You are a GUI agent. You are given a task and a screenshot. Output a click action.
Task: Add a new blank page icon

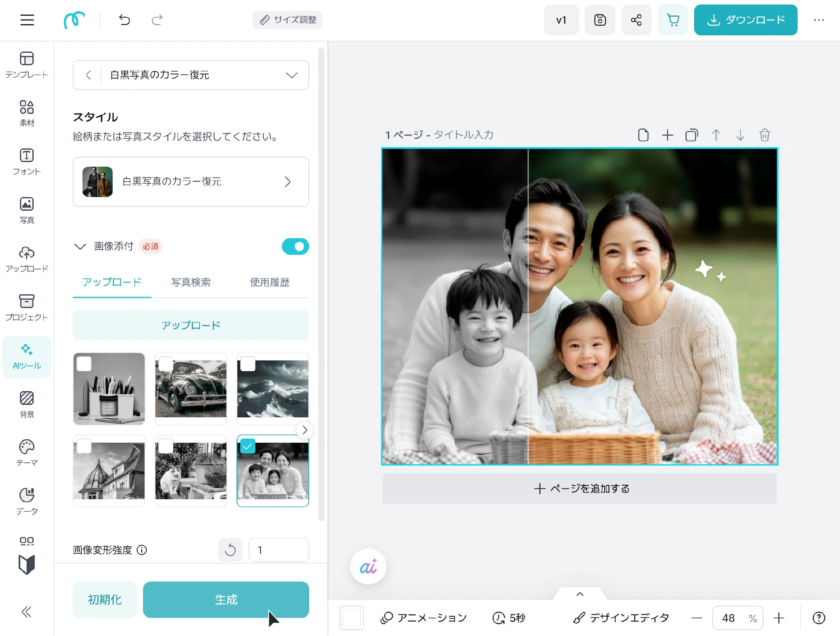tap(643, 135)
